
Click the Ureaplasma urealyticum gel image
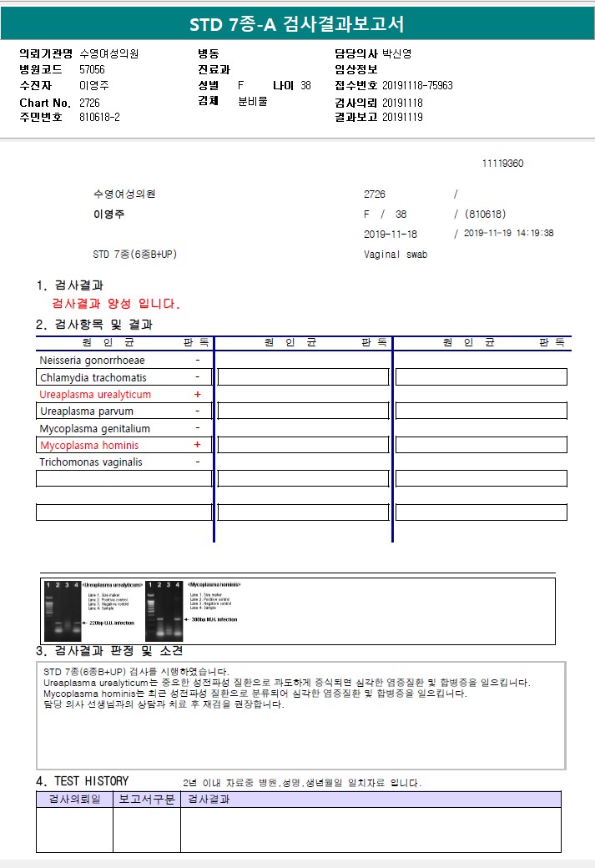point(62,611)
